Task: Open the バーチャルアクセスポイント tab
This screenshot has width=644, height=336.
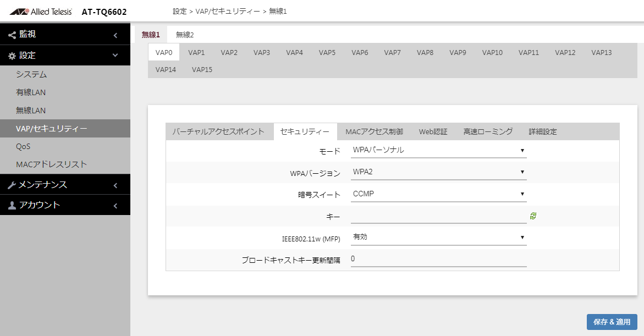Action: (218, 132)
